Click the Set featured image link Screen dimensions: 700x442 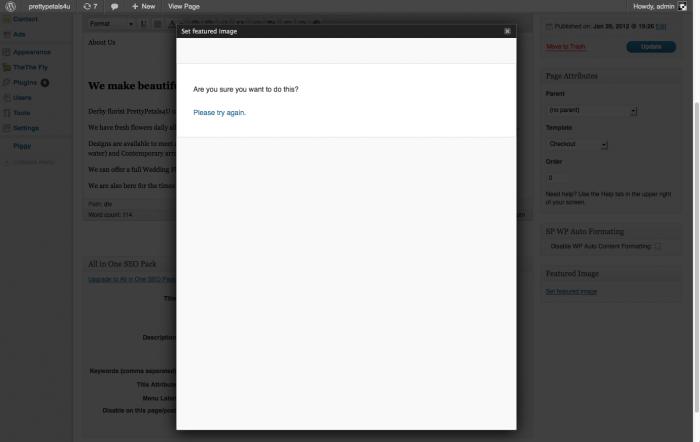[571, 292]
